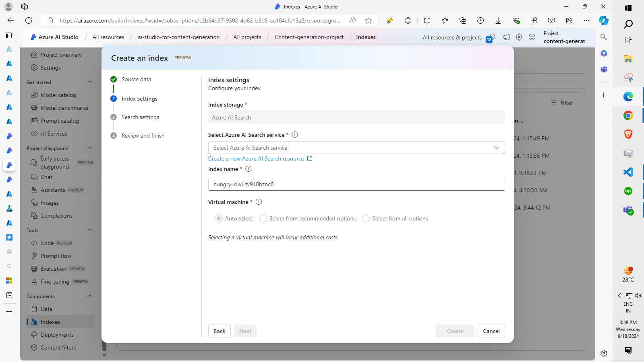The width and height of the screenshot is (644, 362).
Task: Open the All projects breadcrumb
Action: pyautogui.click(x=247, y=37)
